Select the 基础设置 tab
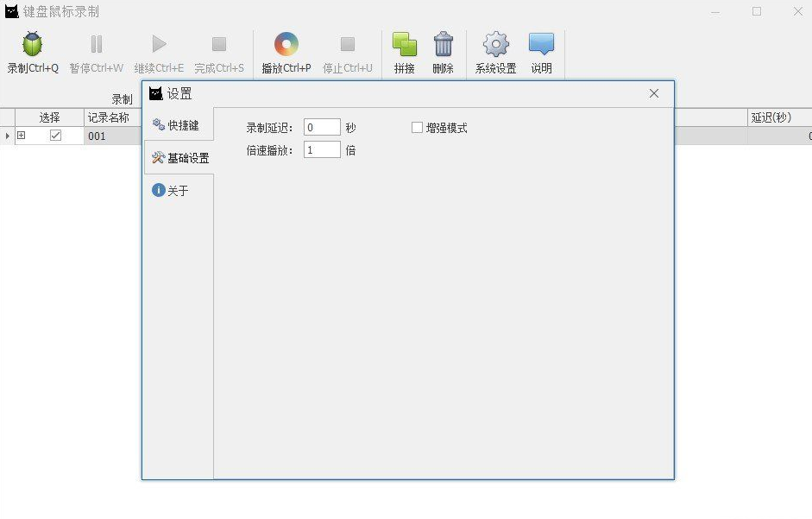 pyautogui.click(x=179, y=158)
